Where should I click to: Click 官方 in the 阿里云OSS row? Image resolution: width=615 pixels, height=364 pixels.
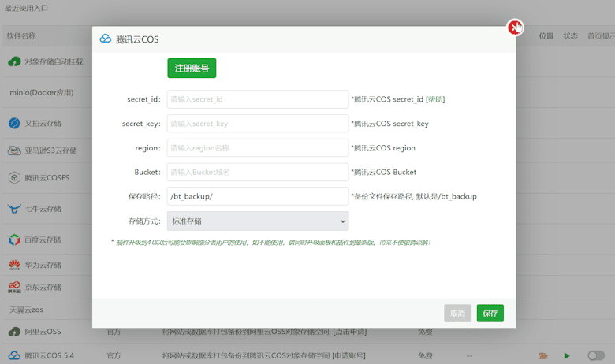point(114,332)
